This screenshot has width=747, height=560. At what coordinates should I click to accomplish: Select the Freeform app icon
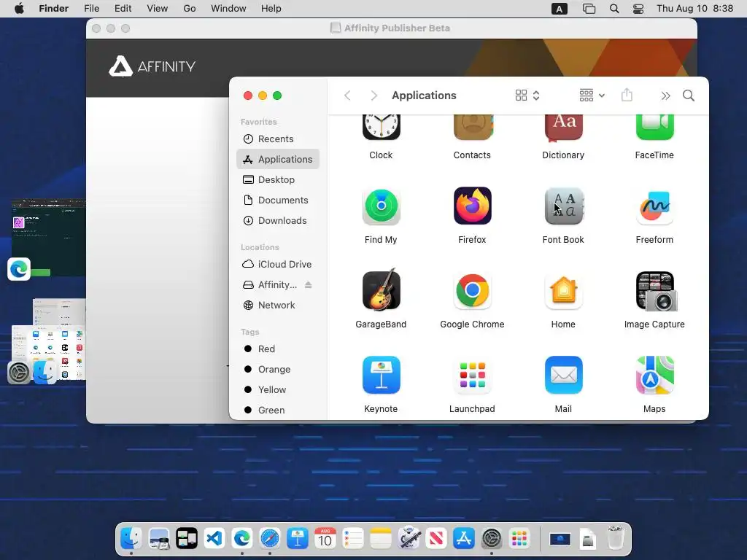click(x=654, y=207)
